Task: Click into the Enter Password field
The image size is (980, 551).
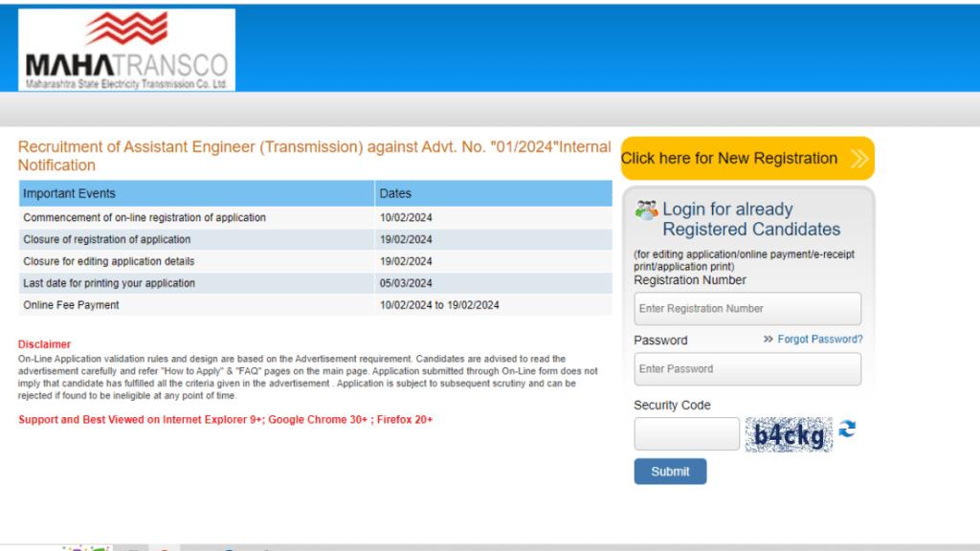Action: 746,369
